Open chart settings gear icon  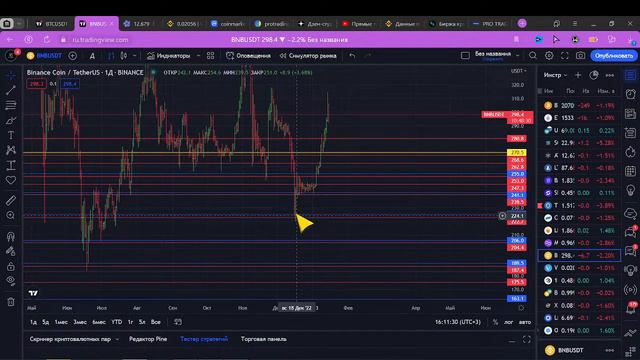pyautogui.click(x=549, y=56)
